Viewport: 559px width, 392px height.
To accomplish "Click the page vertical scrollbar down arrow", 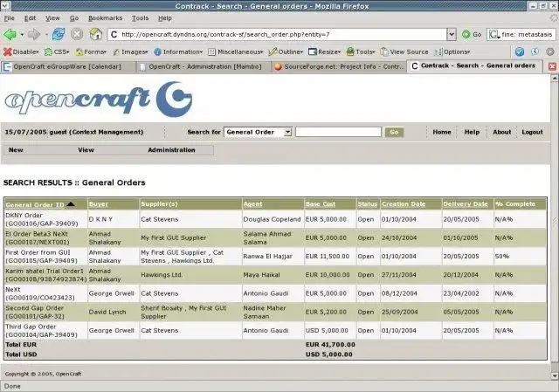I will coord(555,375).
